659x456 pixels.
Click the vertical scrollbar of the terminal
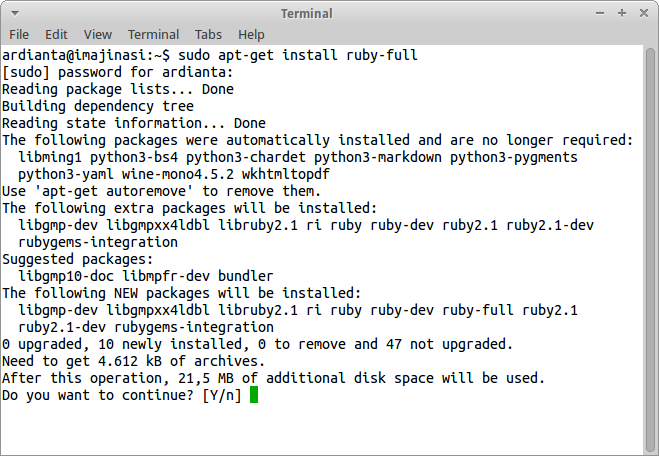(x=649, y=250)
